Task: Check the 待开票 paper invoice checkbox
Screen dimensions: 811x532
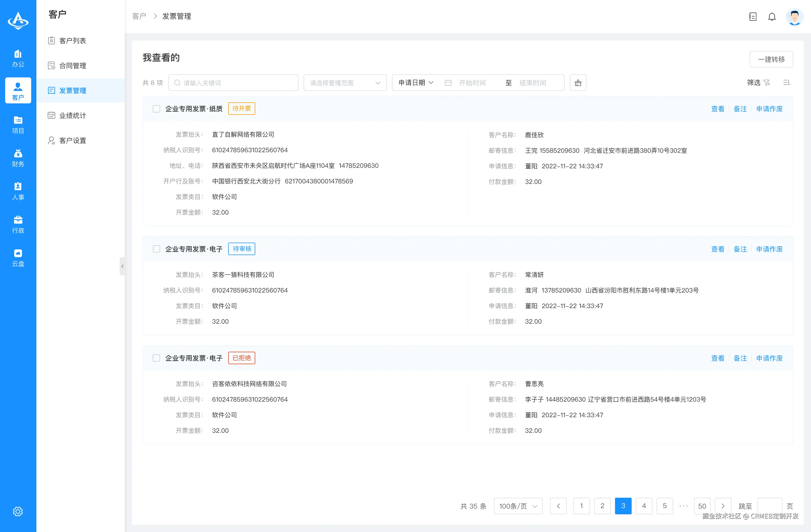Action: pyautogui.click(x=156, y=109)
